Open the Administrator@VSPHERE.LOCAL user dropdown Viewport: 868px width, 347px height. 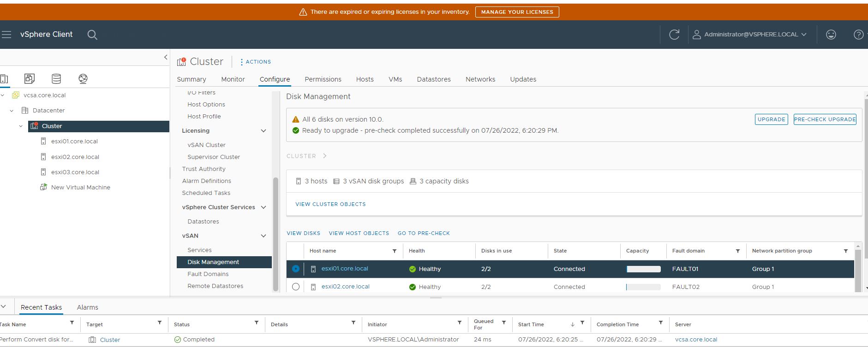point(749,35)
